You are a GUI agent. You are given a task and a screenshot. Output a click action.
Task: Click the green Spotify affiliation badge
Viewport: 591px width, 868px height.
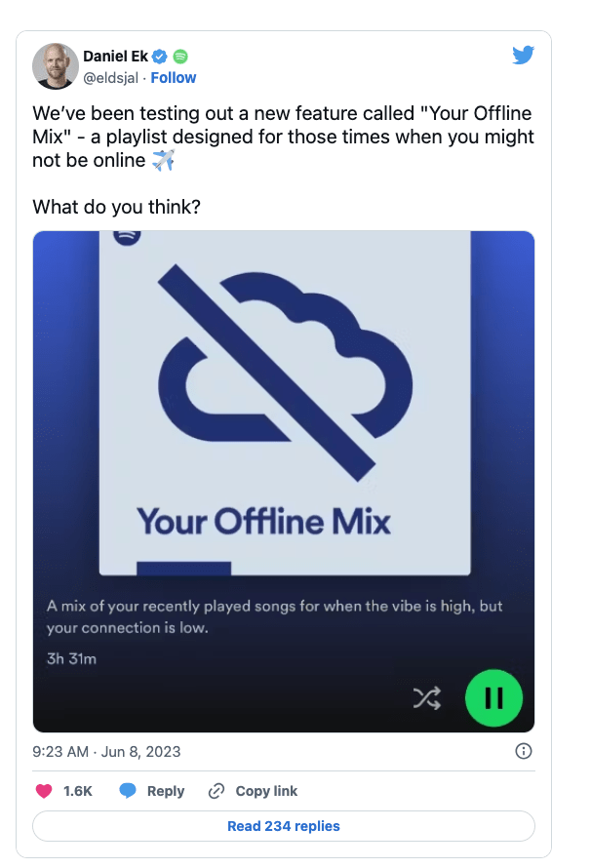click(x=180, y=57)
